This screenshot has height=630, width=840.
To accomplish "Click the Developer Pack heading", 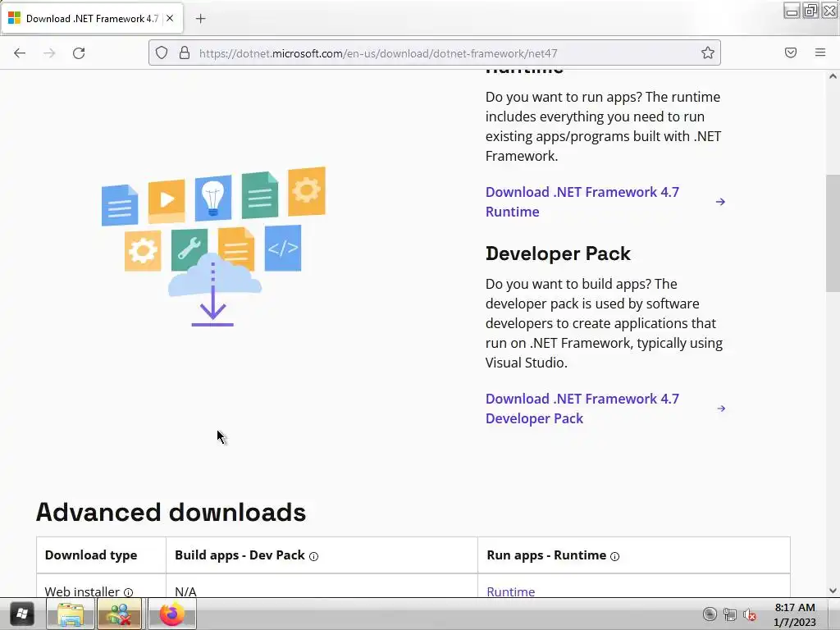I will click(x=558, y=253).
